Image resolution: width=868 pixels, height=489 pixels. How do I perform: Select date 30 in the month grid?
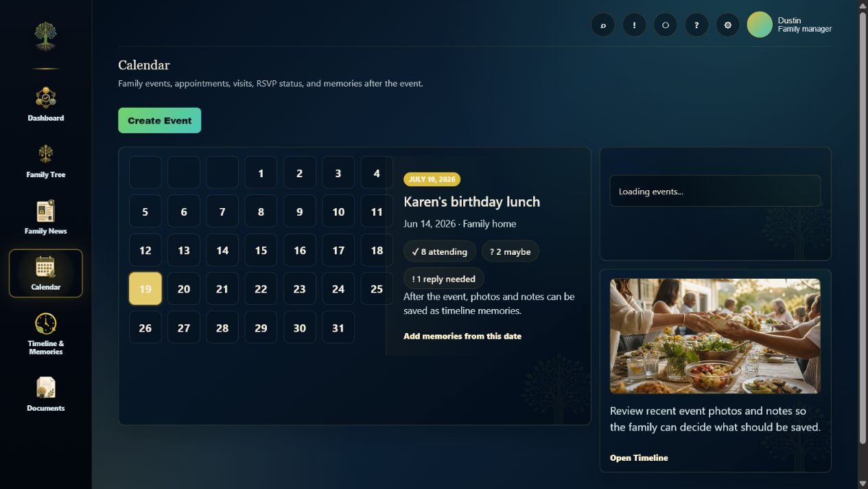[x=300, y=328]
